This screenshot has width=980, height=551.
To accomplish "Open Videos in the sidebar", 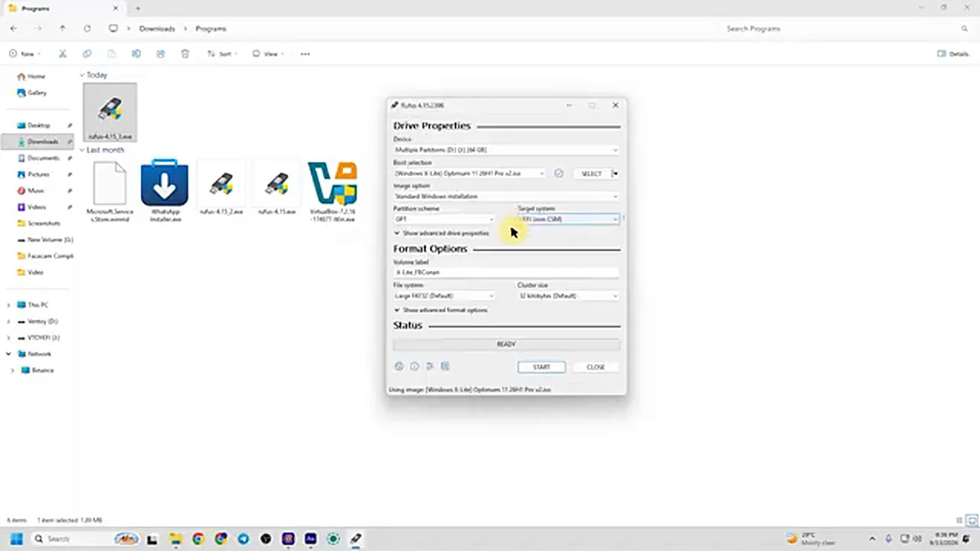I will click(36, 207).
